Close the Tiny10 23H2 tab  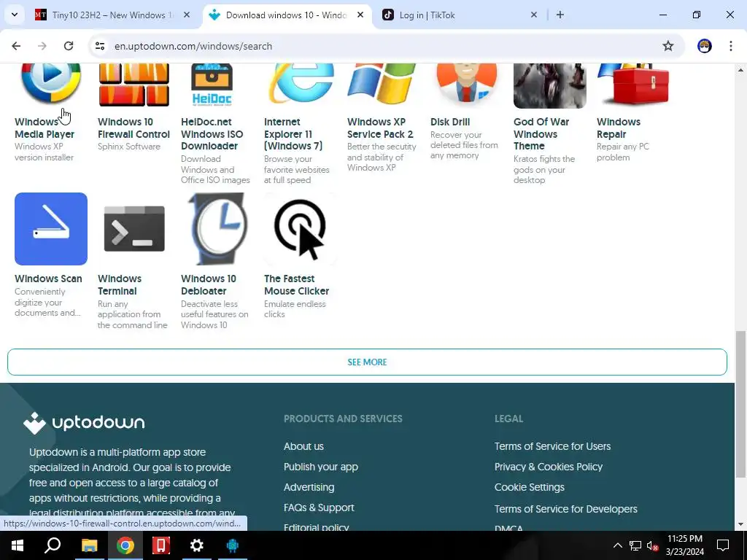187,15
